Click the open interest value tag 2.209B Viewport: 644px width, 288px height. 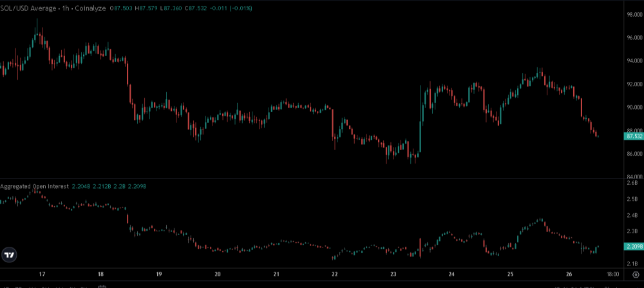pyautogui.click(x=634, y=247)
